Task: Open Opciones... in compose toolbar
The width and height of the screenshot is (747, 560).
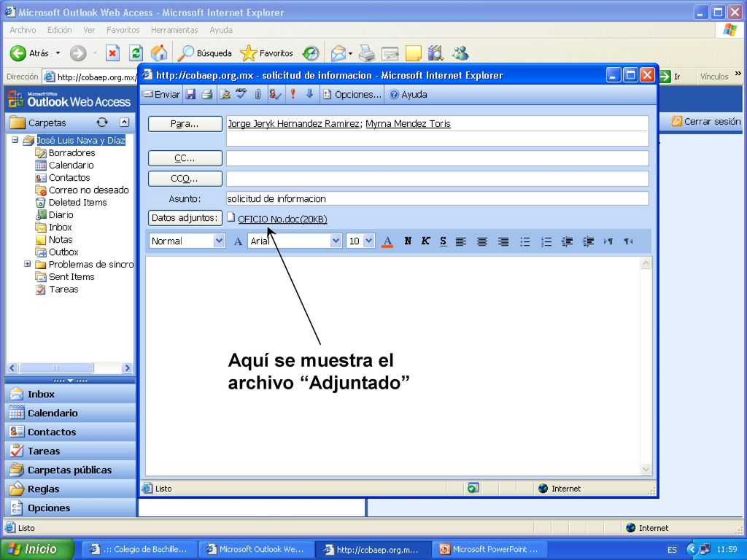Action: pos(352,94)
